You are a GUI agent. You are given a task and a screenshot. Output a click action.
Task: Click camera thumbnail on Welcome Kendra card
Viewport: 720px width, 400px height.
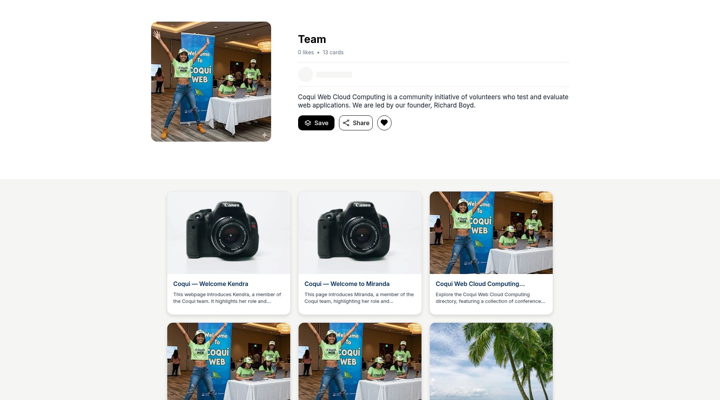coord(229,233)
